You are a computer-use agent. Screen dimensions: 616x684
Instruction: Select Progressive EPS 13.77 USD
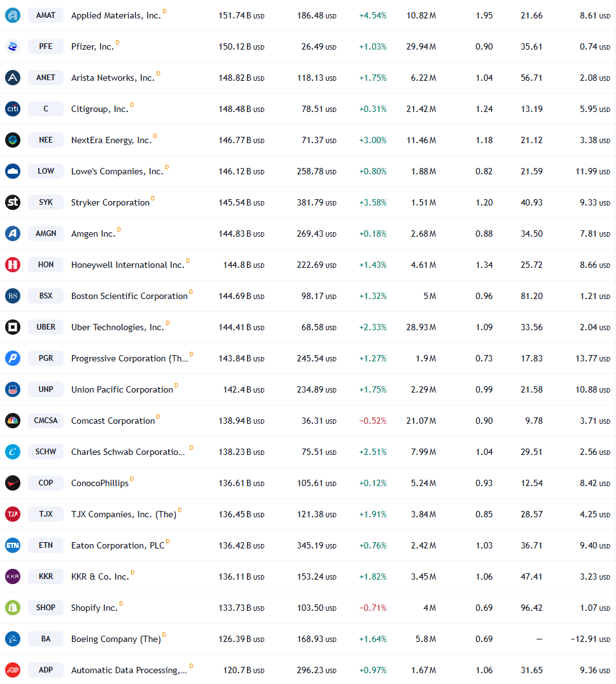[x=592, y=359]
